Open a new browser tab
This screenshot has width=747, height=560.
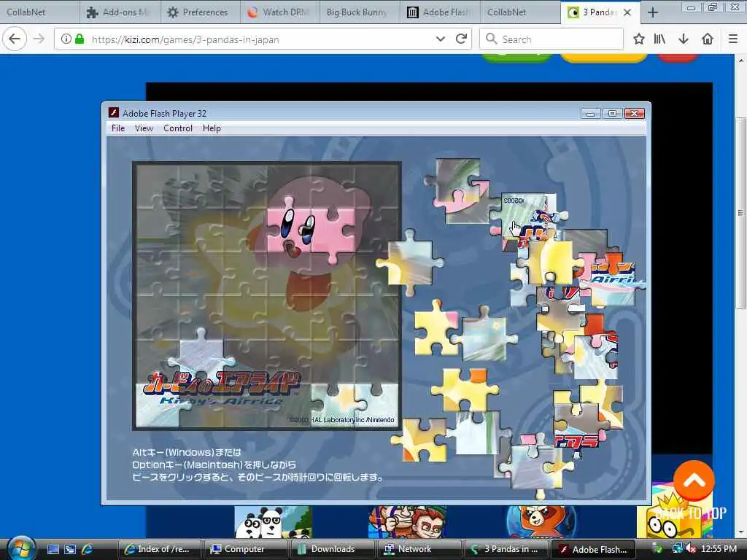(x=653, y=12)
